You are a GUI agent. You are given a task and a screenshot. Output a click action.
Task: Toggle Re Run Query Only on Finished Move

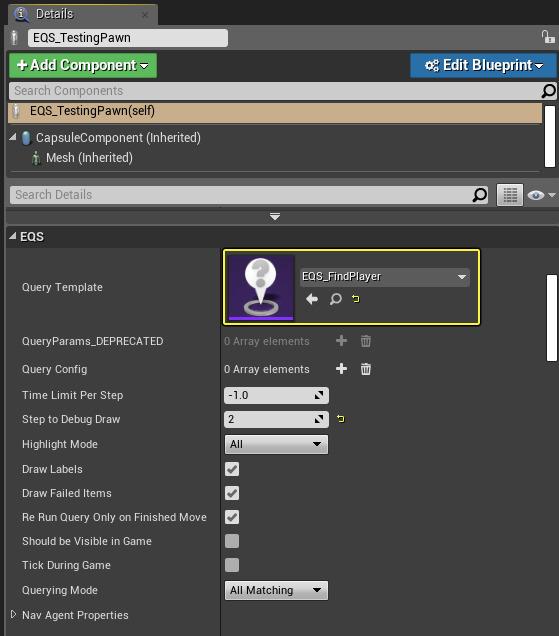point(232,517)
